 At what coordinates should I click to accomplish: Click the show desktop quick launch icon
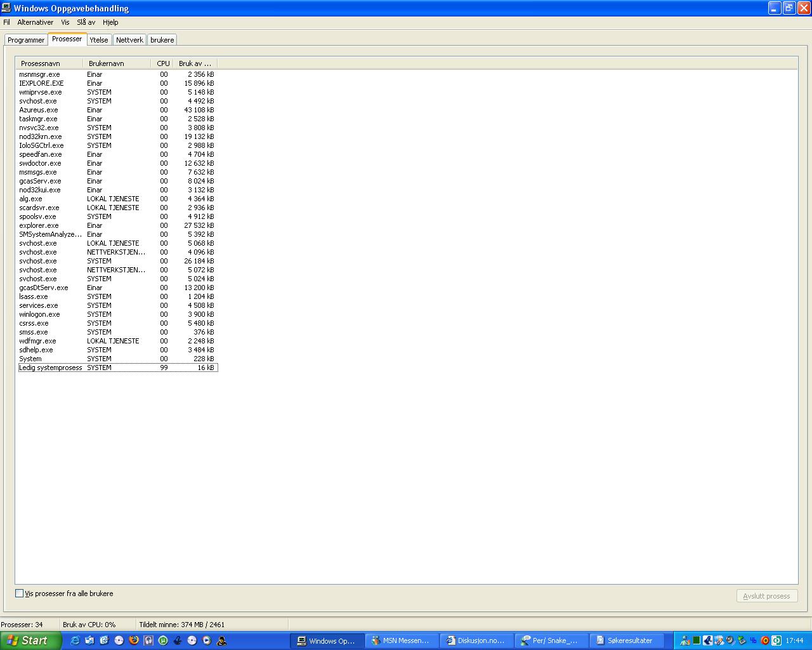point(104,640)
